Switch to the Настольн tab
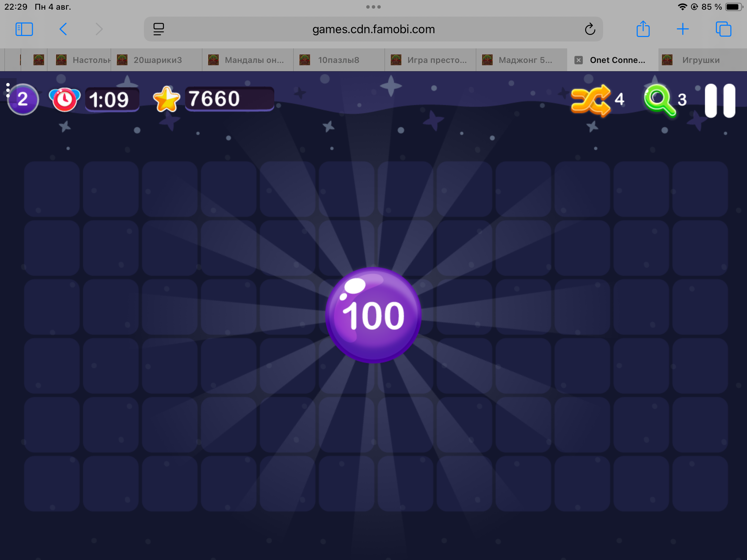The height and width of the screenshot is (560, 747). click(79, 60)
